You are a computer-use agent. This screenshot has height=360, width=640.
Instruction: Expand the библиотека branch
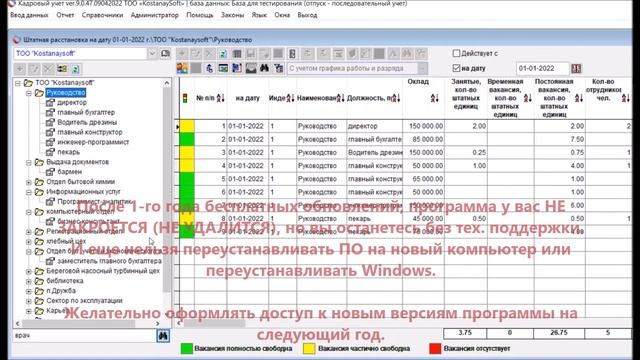(29, 281)
